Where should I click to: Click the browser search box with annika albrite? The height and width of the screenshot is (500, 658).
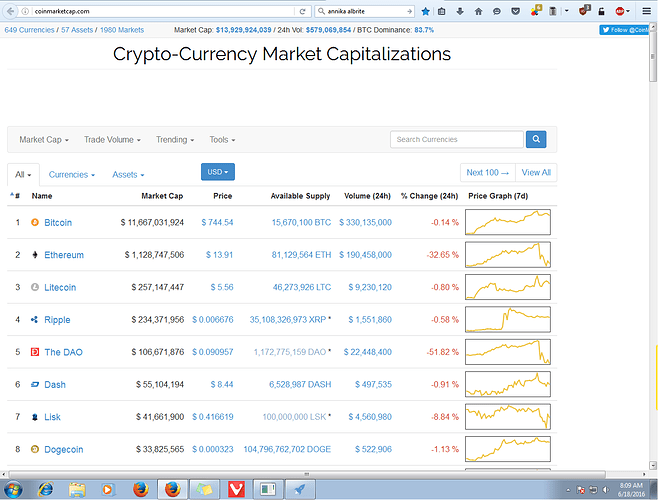pos(365,11)
